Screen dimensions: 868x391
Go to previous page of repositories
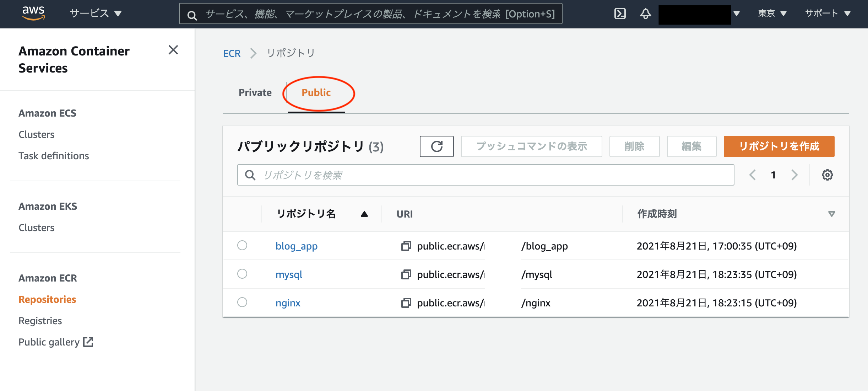click(x=753, y=175)
